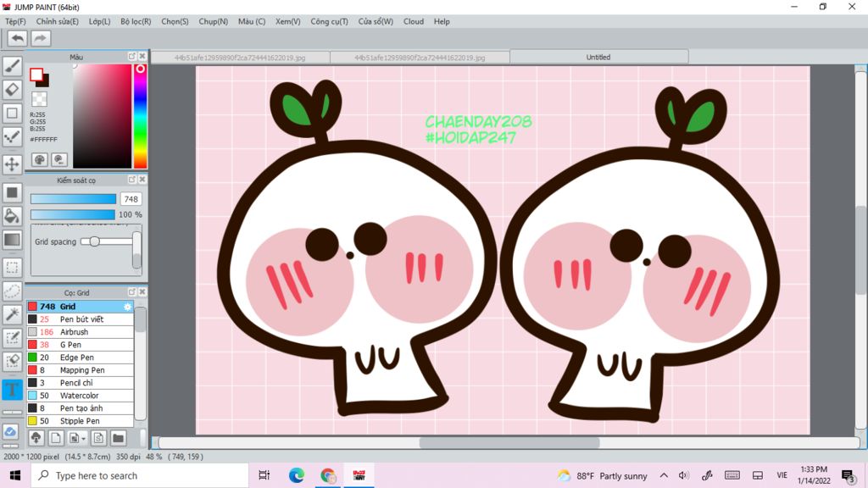868x488 pixels.
Task: Open Microsoft Edge from taskbar
Action: tap(296, 475)
